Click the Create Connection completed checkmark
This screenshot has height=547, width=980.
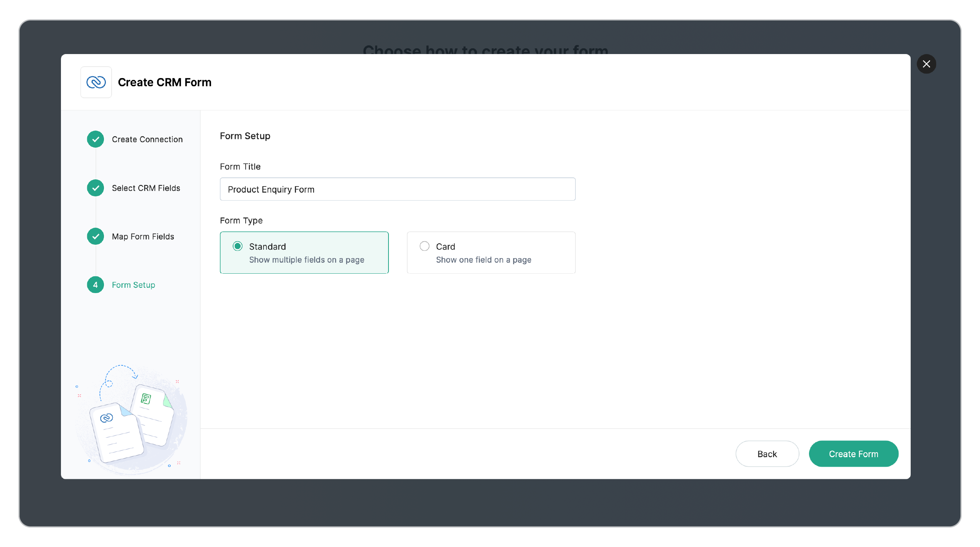coord(95,139)
